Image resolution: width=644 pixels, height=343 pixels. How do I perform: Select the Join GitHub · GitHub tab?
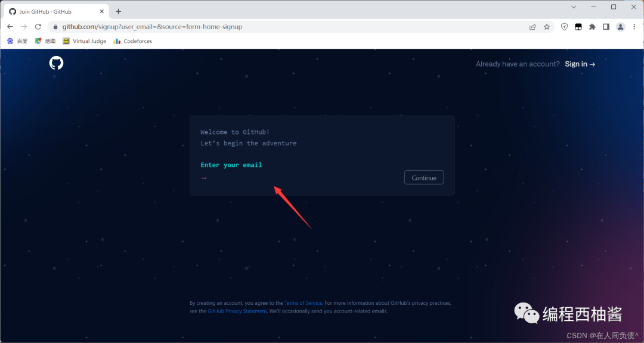(x=56, y=11)
